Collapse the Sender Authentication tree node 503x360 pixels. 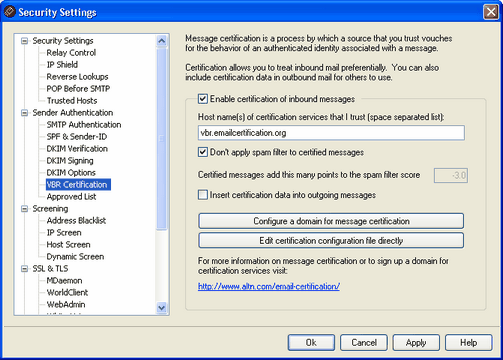[x=24, y=113]
